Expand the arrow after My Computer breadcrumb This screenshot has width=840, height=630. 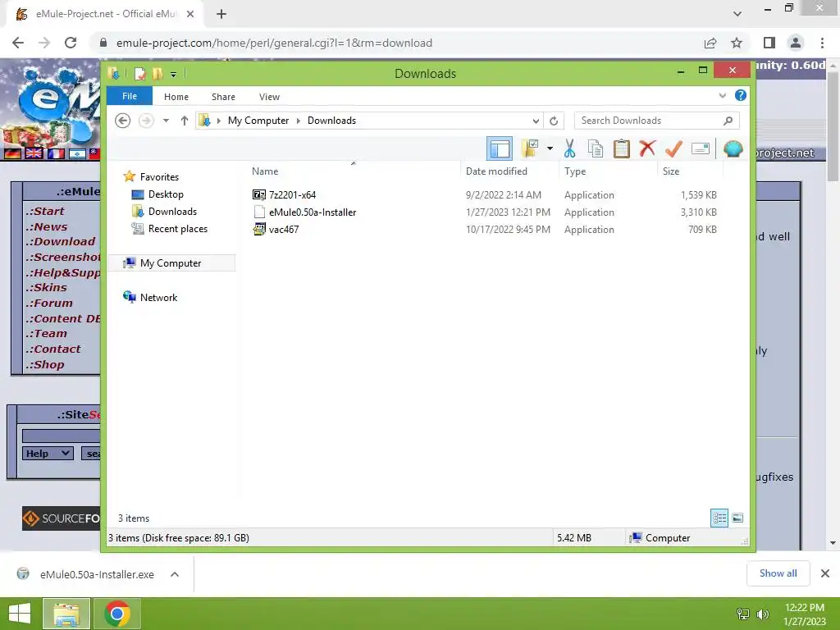click(x=299, y=121)
